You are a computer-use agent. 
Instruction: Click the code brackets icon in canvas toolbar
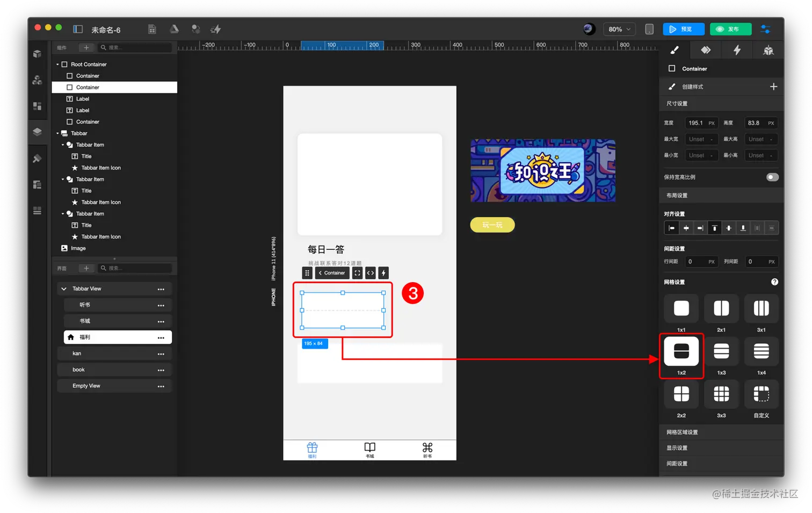371,273
